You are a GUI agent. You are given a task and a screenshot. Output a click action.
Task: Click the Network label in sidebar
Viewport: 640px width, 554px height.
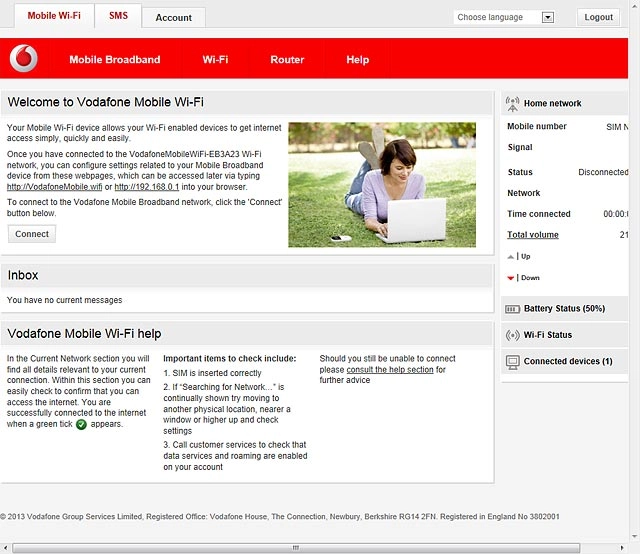pyautogui.click(x=524, y=193)
